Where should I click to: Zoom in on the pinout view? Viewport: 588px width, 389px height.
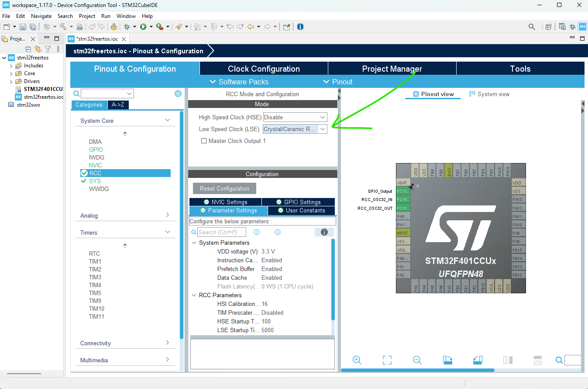357,360
